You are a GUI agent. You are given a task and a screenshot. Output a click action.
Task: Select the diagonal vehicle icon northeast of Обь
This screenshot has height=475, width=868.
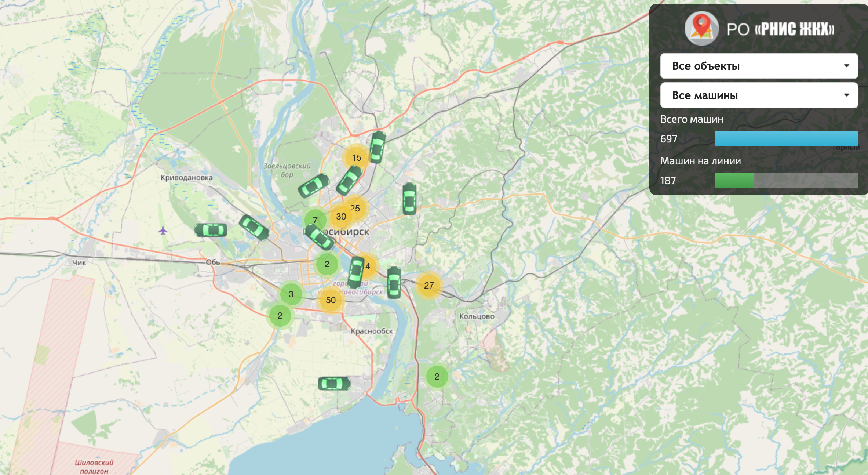(254, 228)
